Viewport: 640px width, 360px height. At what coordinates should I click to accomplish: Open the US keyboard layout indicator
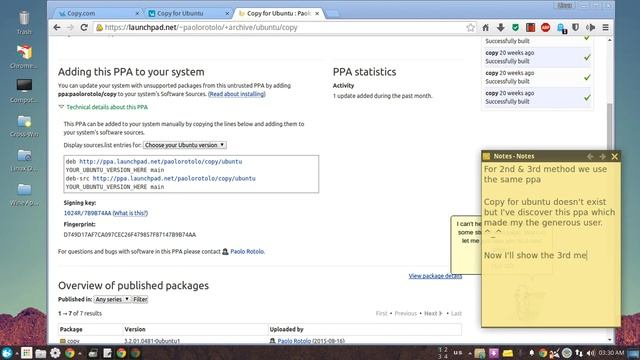[x=458, y=353]
